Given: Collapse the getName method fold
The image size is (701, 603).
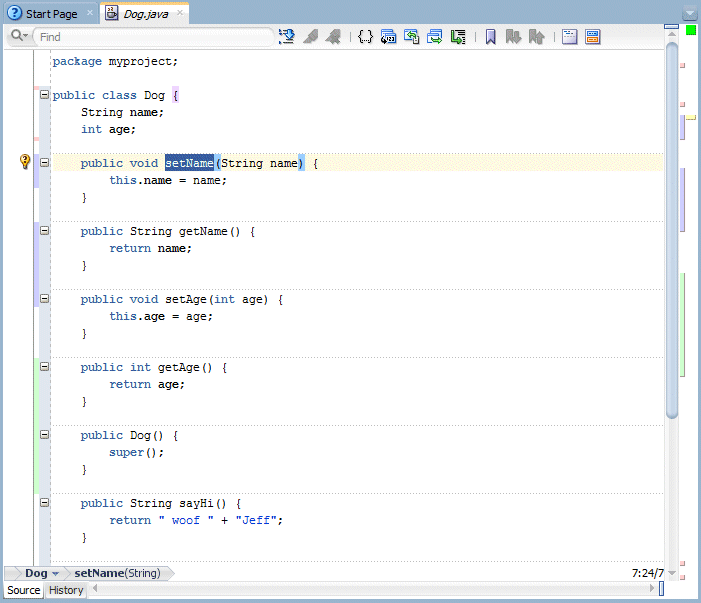Looking at the screenshot, I should coord(44,231).
